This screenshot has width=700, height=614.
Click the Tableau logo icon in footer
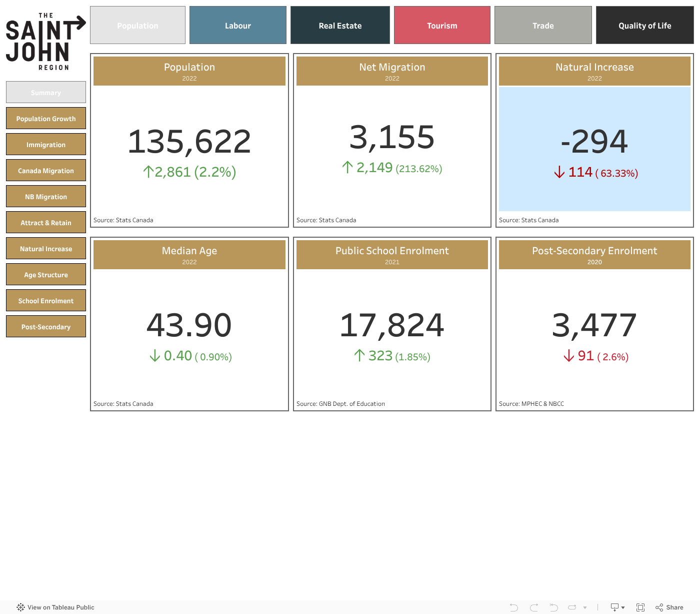pyautogui.click(x=20, y=607)
